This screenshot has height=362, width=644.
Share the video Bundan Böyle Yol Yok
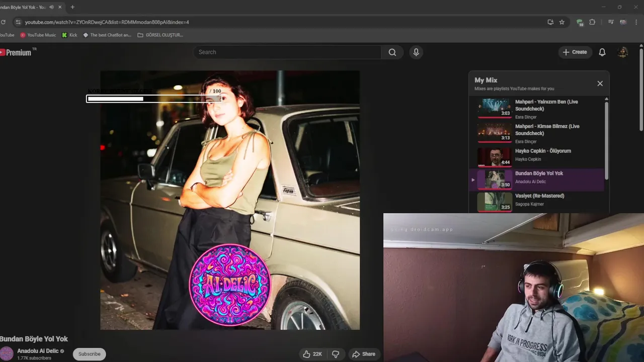point(364,354)
